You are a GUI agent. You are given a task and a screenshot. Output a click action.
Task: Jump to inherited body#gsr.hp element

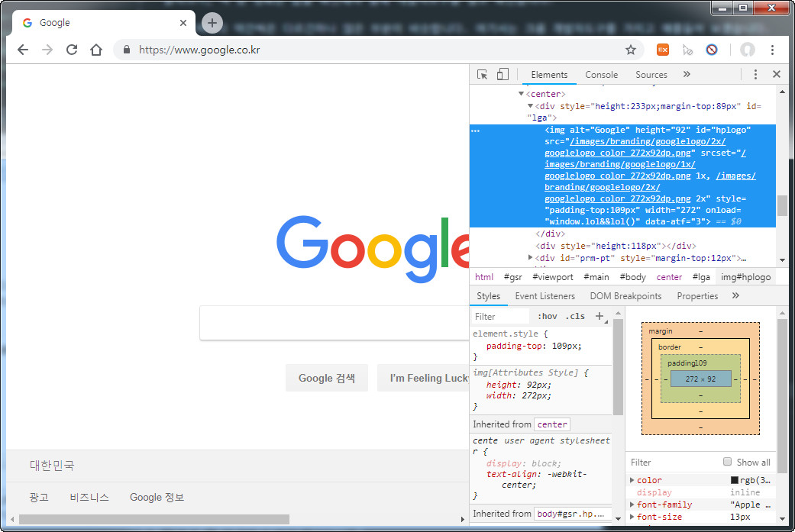[571, 513]
